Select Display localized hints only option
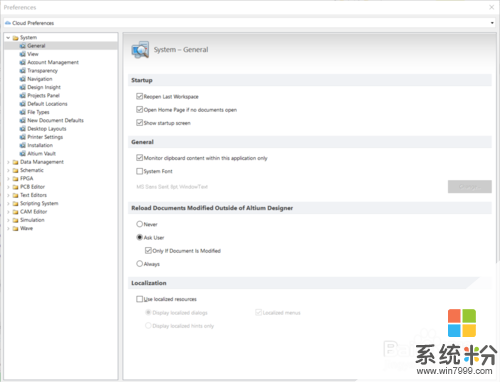Screen dimensions: 500x382 (x=148, y=326)
